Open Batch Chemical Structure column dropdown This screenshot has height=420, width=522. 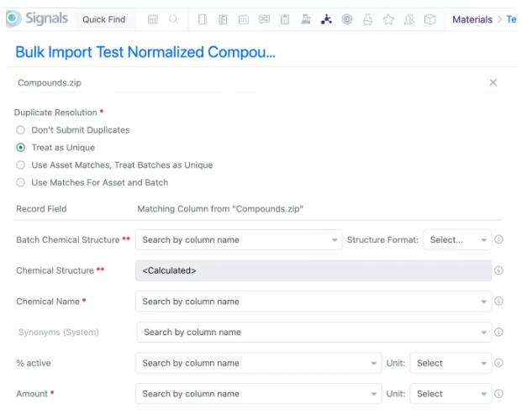click(238, 239)
